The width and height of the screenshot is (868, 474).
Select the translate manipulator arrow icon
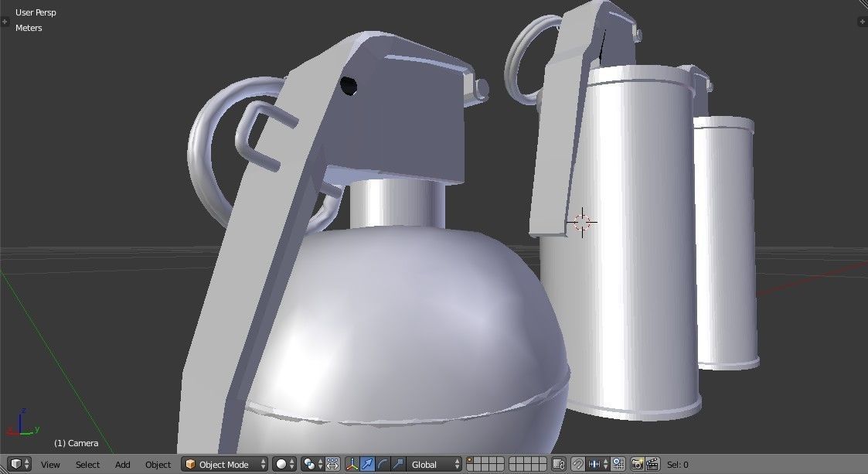tap(367, 464)
